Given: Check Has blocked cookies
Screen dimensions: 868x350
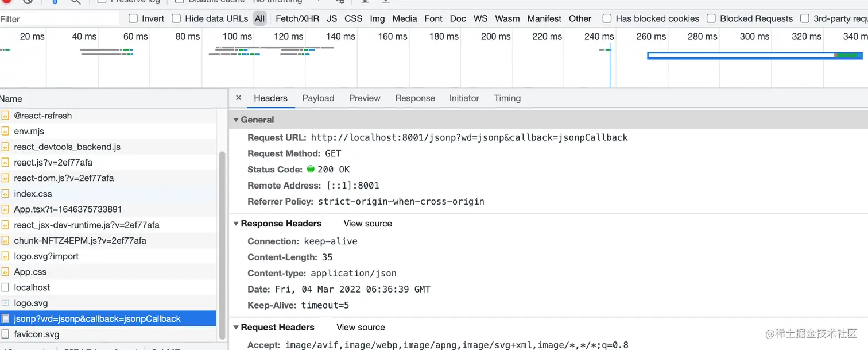Looking at the screenshot, I should pyautogui.click(x=607, y=18).
